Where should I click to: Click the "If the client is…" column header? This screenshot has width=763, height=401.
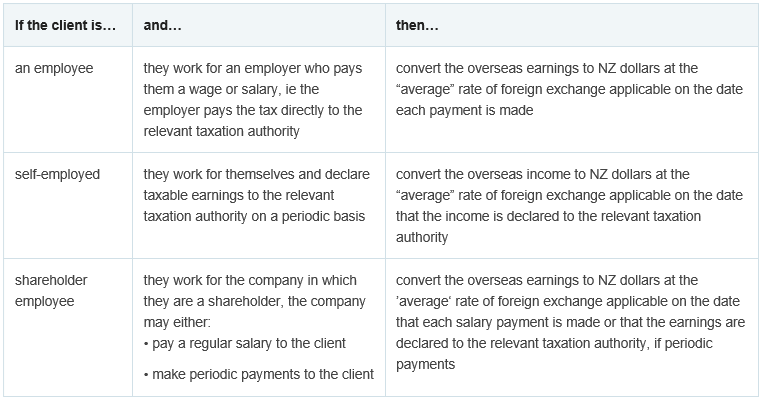(x=66, y=24)
